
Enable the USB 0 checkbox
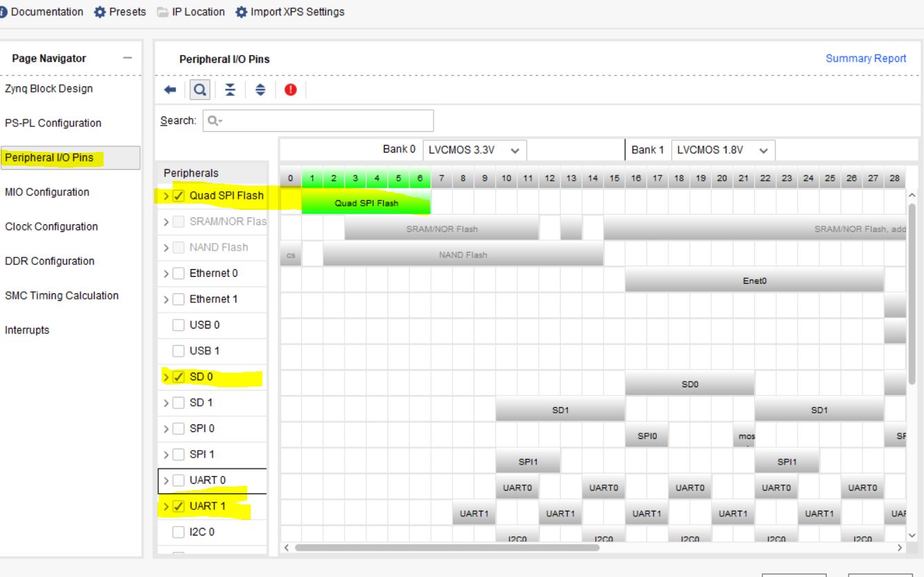pos(179,325)
